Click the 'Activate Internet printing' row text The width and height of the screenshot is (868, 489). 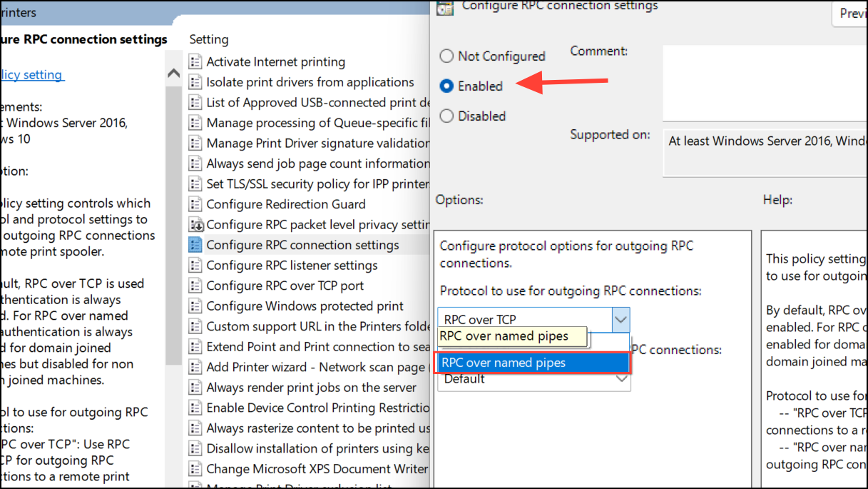click(x=276, y=62)
